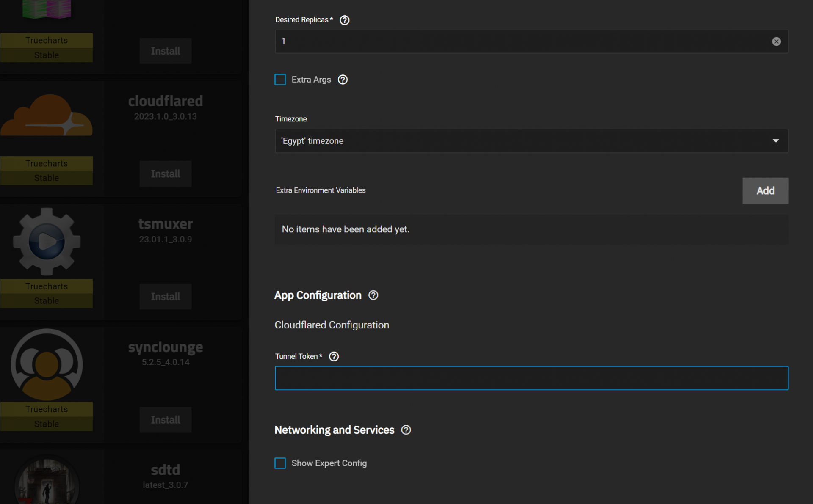813x504 pixels.
Task: Click the cloudflared cloud logo
Action: (47, 116)
